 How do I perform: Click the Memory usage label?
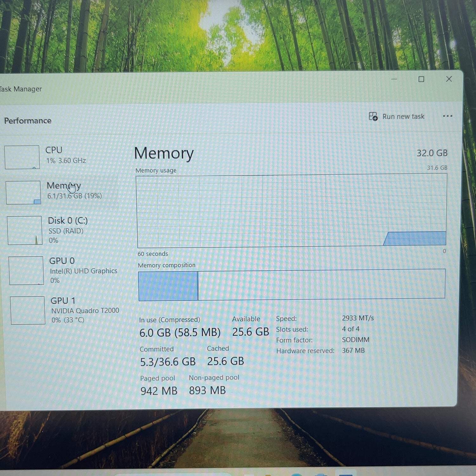point(156,170)
